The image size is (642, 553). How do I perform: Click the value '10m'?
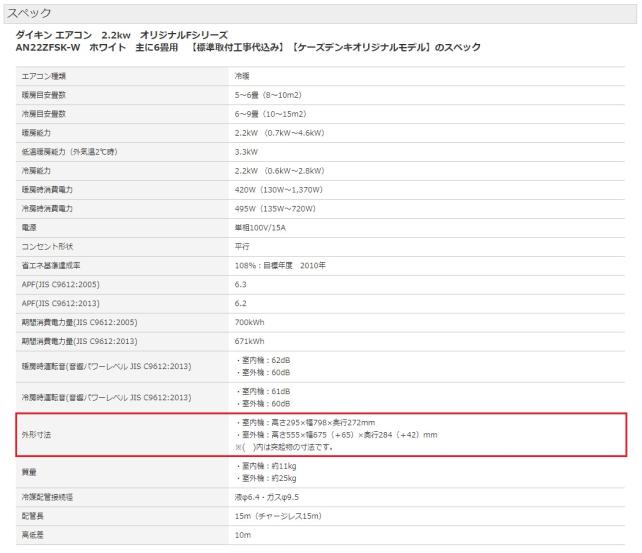pos(243,535)
